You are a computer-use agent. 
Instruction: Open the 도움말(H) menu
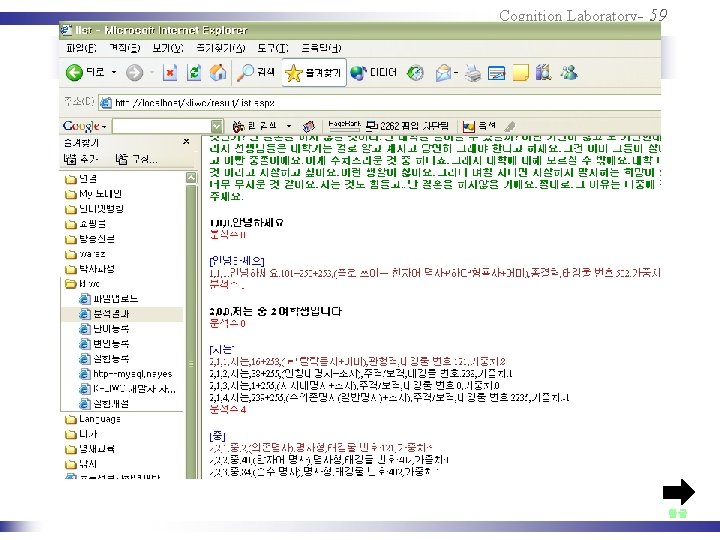[x=321, y=48]
